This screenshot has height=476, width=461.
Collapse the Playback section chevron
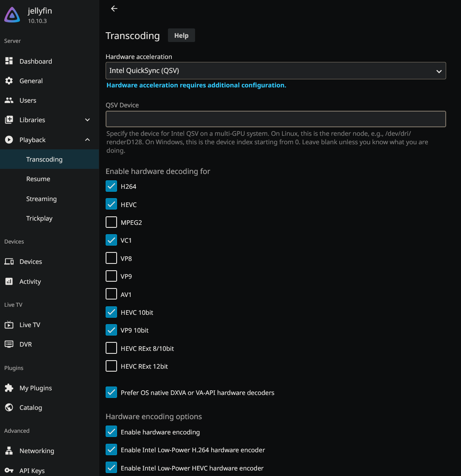[x=87, y=140]
